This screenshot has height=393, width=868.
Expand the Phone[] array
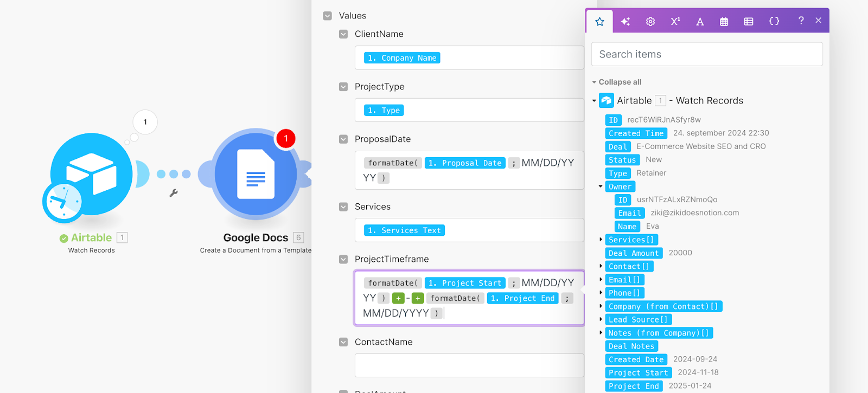coord(601,293)
